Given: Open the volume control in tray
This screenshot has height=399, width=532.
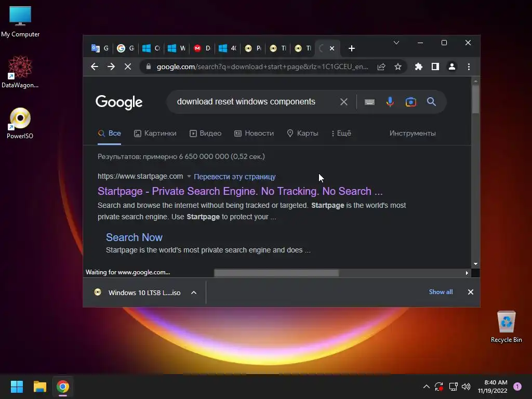Looking at the screenshot, I should 466,387.
